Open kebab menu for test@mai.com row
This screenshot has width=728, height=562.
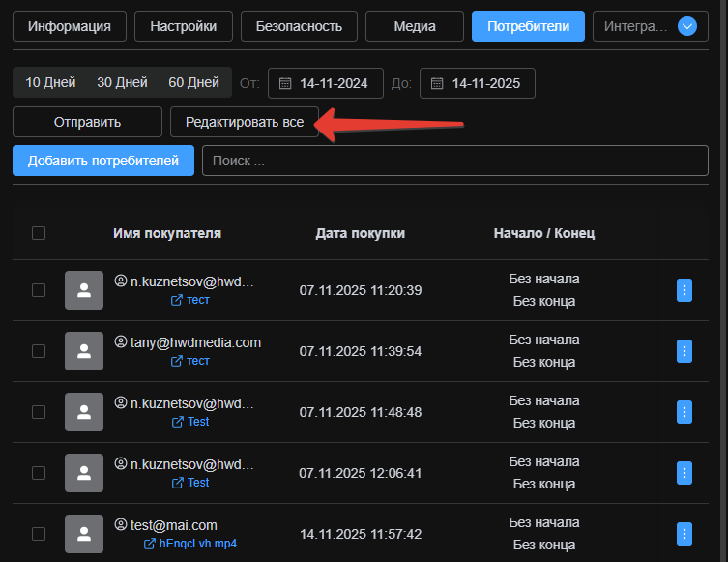[684, 534]
